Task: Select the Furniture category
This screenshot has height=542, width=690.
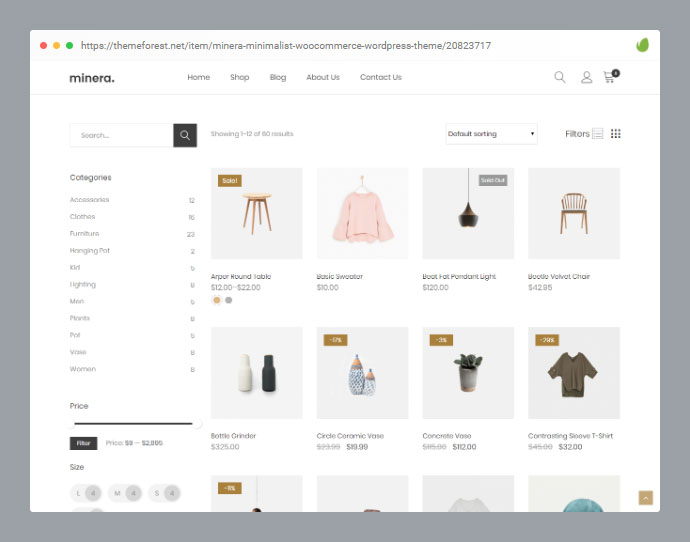Action: coord(84,234)
